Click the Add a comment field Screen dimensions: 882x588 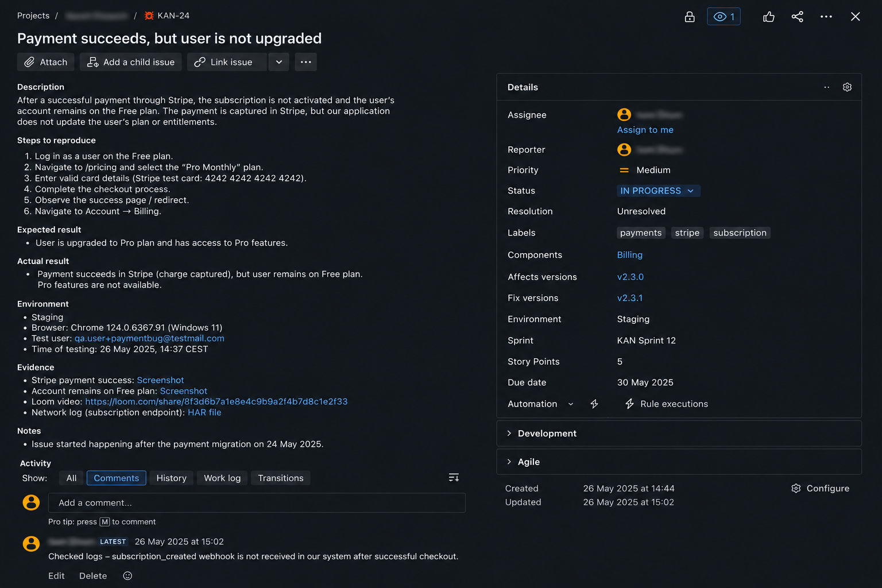coord(257,503)
